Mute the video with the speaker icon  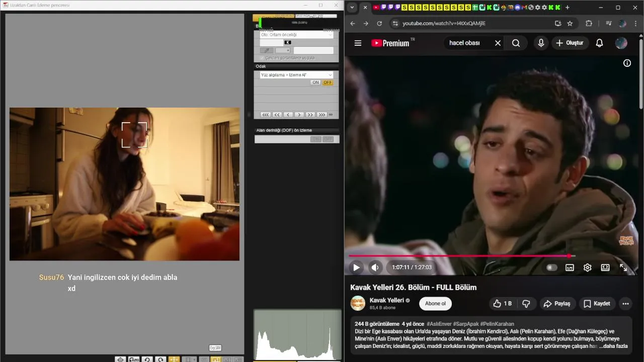(x=375, y=267)
